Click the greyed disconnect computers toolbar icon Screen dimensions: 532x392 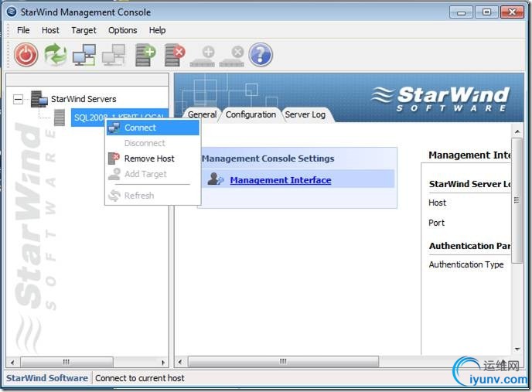[x=114, y=55]
